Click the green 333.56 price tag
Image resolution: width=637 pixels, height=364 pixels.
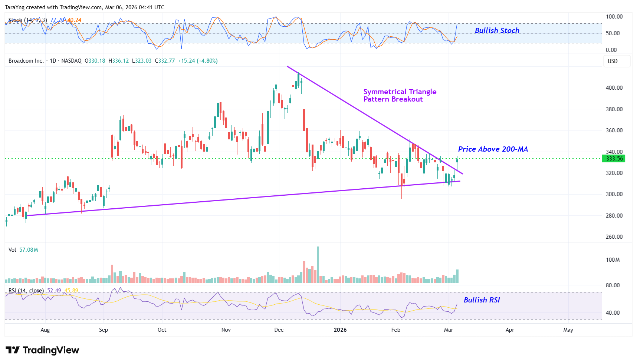tap(614, 159)
